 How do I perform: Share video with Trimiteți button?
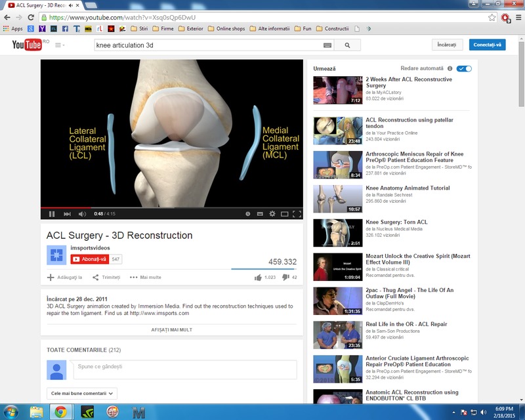[106, 278]
